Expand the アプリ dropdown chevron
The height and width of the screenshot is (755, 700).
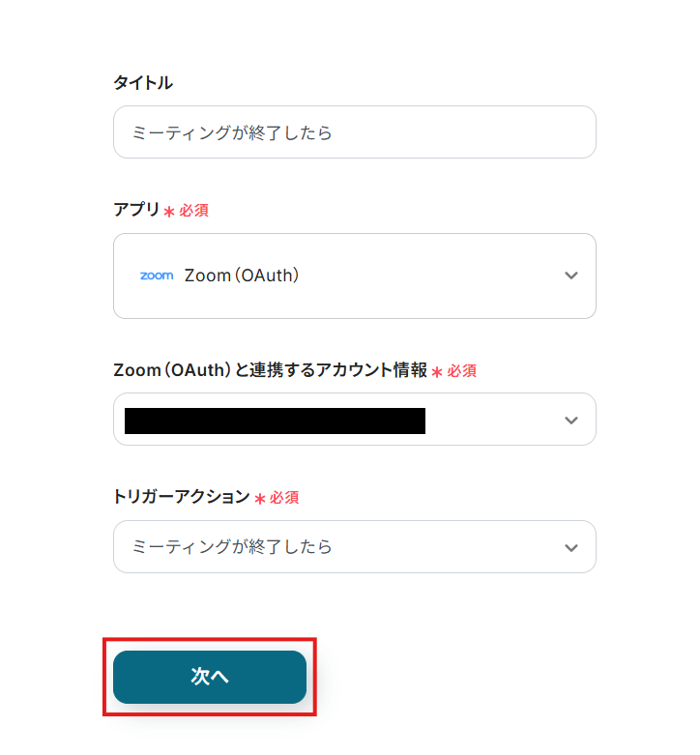[571, 276]
